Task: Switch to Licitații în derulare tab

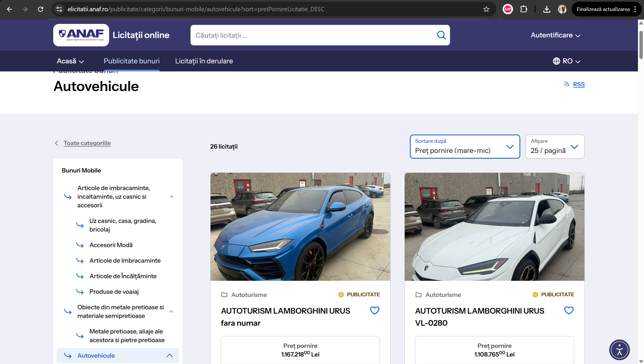Action: click(x=204, y=61)
